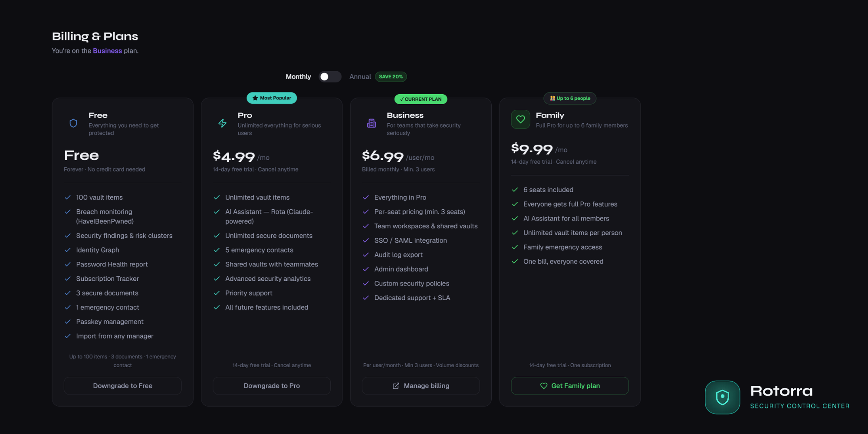868x434 pixels.
Task: Click the Up to 6 people badge
Action: click(570, 98)
